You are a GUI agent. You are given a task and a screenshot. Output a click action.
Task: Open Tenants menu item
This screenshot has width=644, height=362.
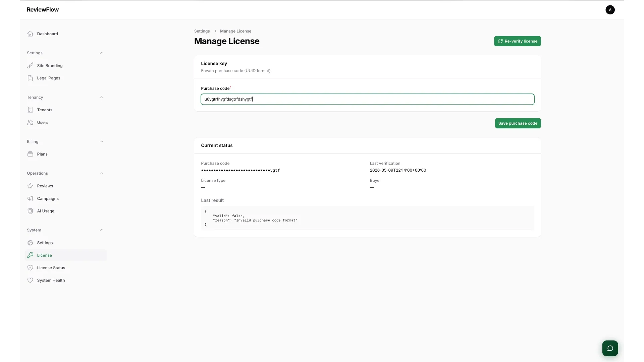(x=66, y=110)
